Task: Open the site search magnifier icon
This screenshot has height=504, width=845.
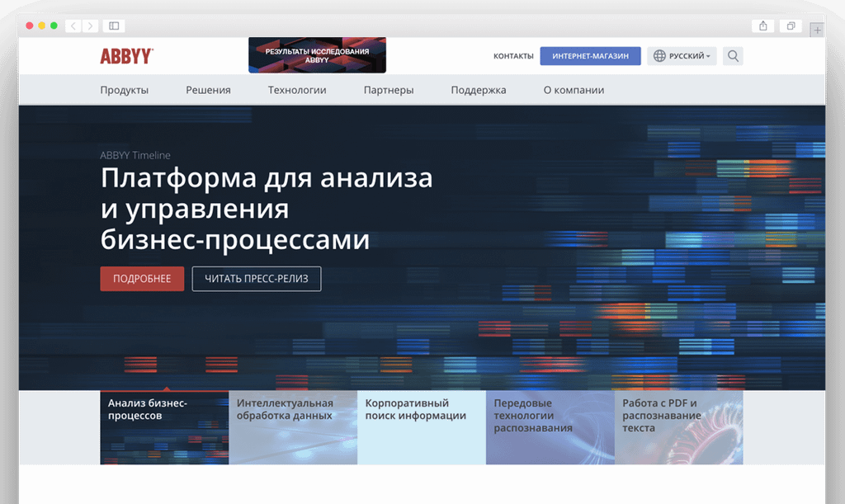Action: click(x=733, y=55)
